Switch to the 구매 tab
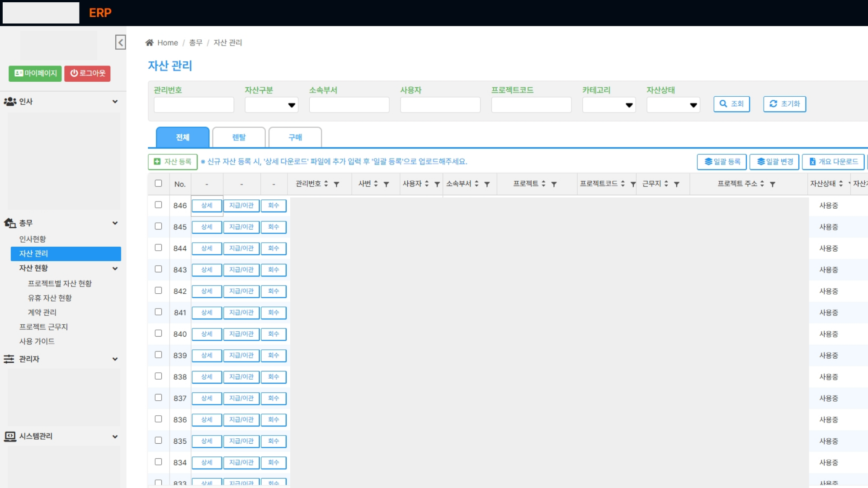The height and width of the screenshot is (488, 868). 295,137
